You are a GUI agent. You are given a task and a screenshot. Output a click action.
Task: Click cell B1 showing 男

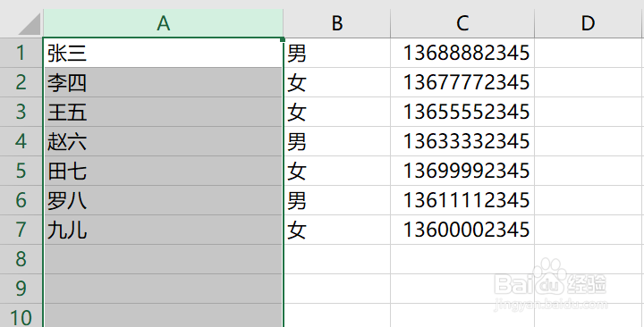point(337,53)
